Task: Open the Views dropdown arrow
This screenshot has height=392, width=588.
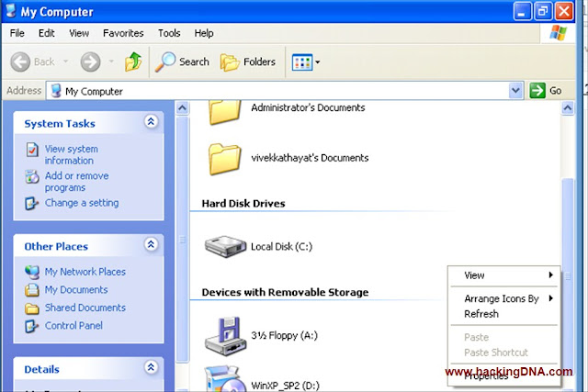Action: click(x=318, y=62)
